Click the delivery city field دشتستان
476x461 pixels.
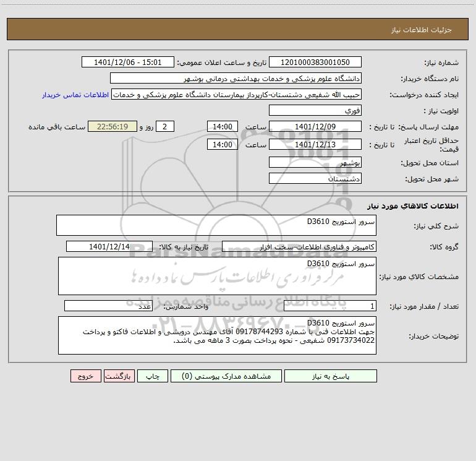[315, 178]
